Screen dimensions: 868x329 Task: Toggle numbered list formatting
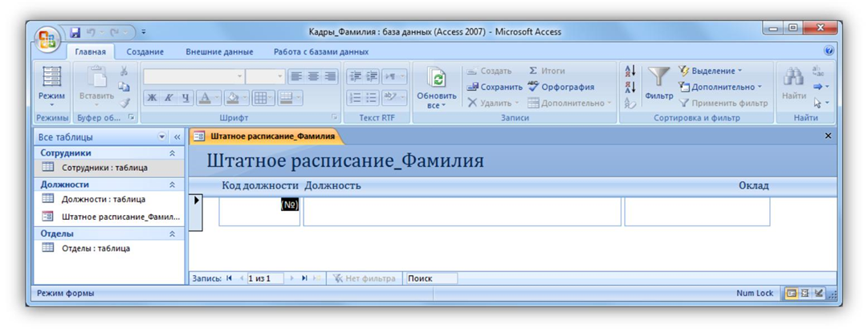pyautogui.click(x=356, y=99)
